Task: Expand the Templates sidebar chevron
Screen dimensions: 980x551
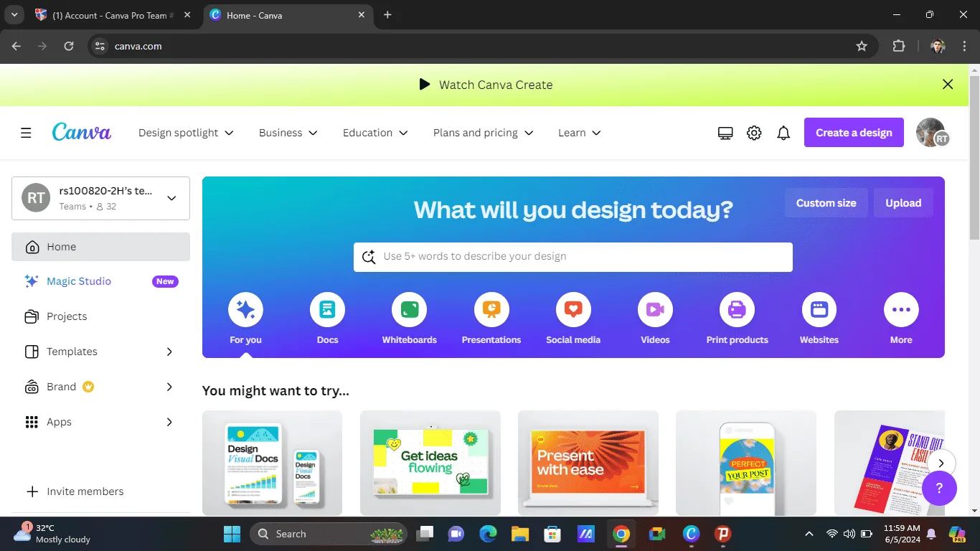Action: [x=169, y=352]
